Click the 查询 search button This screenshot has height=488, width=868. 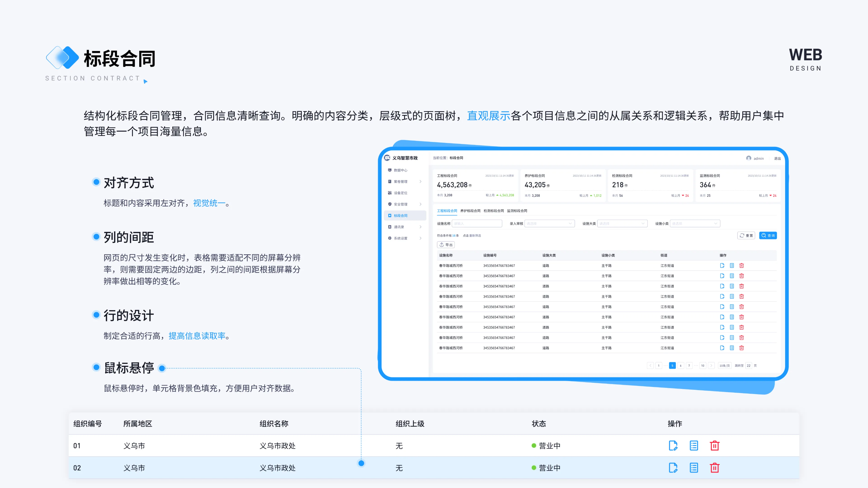click(768, 235)
